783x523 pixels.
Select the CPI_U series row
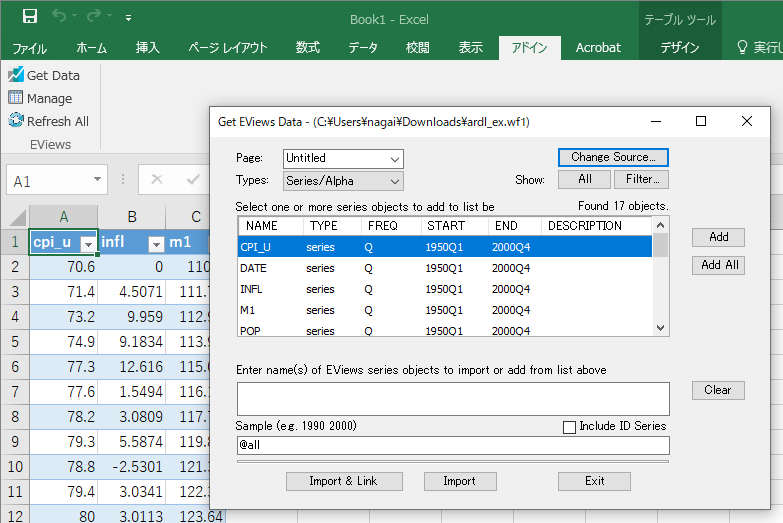coord(445,247)
